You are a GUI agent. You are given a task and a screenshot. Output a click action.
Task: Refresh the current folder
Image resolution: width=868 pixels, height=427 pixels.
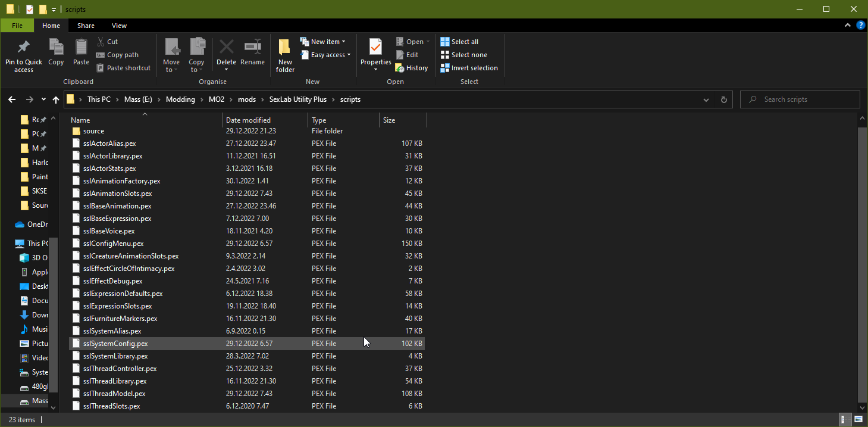point(723,99)
